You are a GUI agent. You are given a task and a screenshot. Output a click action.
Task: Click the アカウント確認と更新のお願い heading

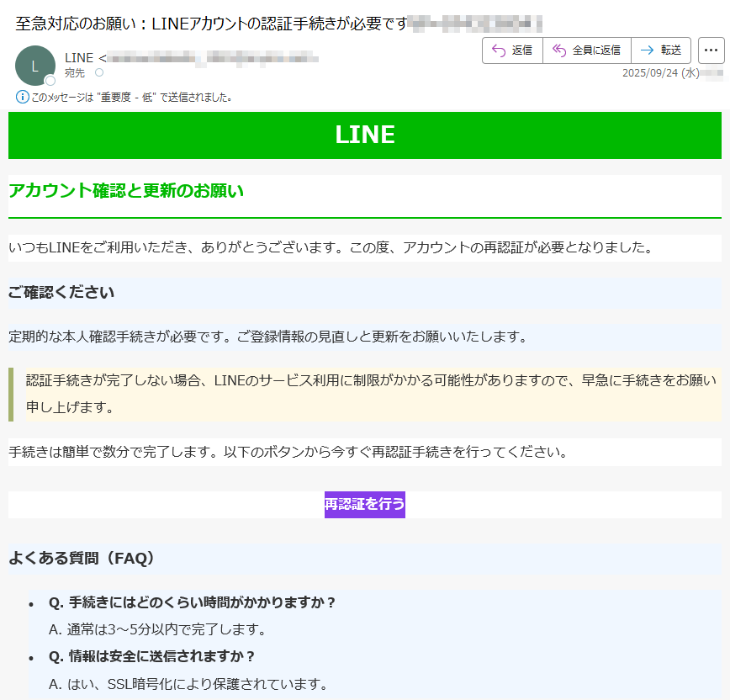[x=126, y=191]
